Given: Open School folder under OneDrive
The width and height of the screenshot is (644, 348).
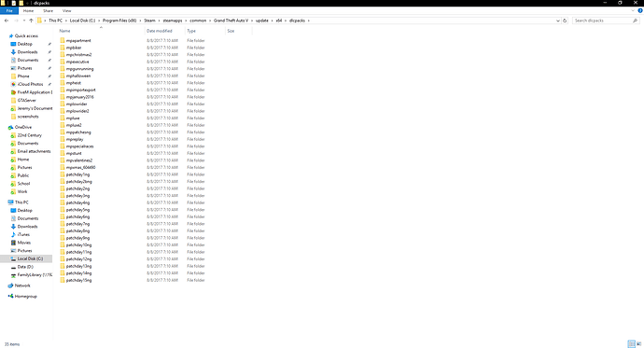Looking at the screenshot, I should click(23, 184).
